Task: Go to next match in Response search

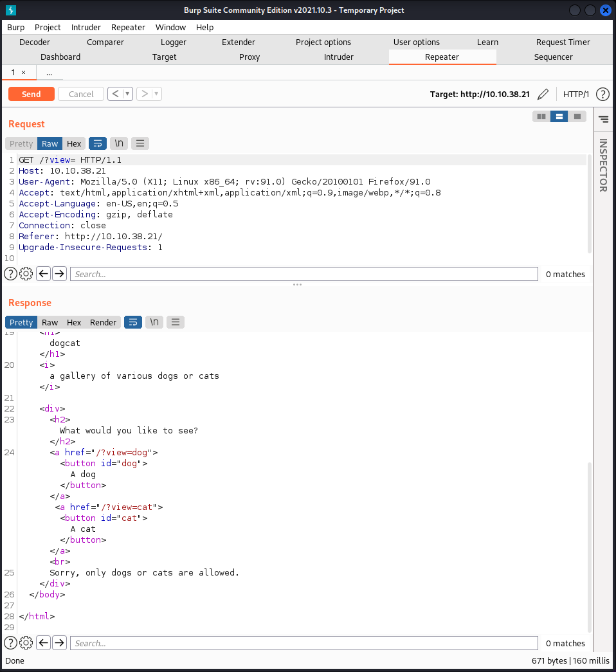Action: [60, 642]
